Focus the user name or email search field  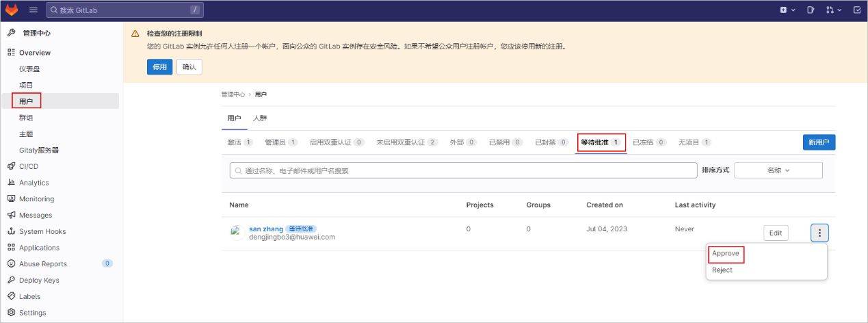click(463, 170)
